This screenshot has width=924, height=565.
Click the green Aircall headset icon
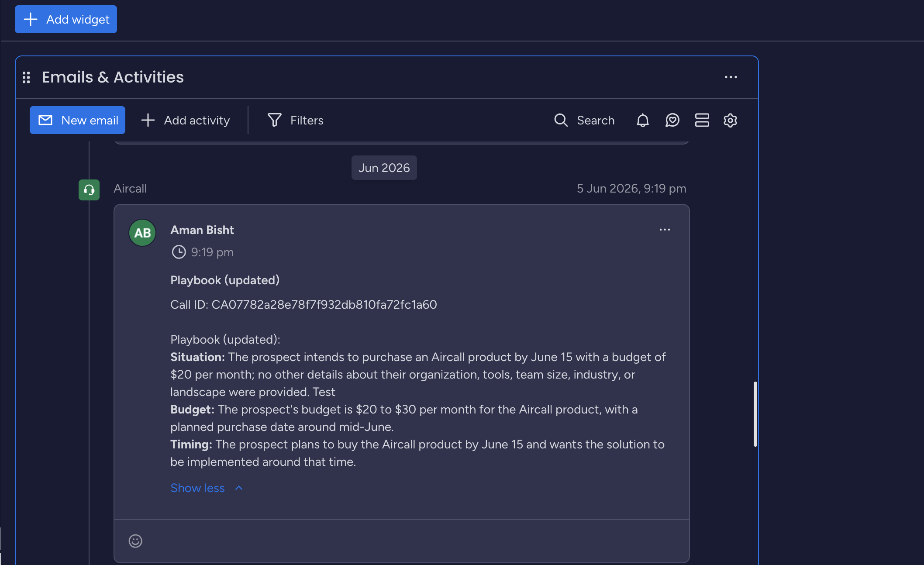[x=89, y=190]
